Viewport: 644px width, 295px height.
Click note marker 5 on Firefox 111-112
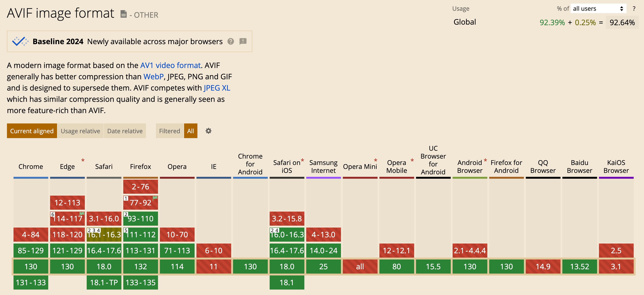coord(126,230)
